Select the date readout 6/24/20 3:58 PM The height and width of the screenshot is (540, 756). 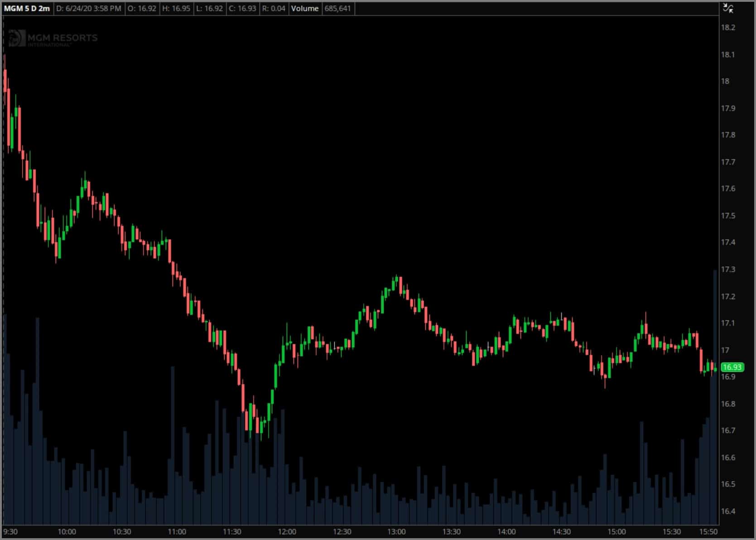pyautogui.click(x=88, y=8)
